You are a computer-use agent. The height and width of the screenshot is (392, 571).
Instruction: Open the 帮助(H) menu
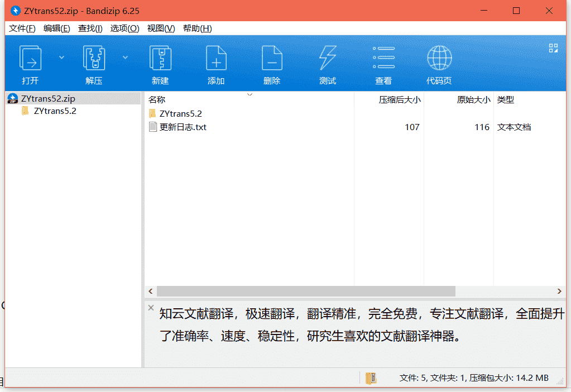[x=197, y=28]
